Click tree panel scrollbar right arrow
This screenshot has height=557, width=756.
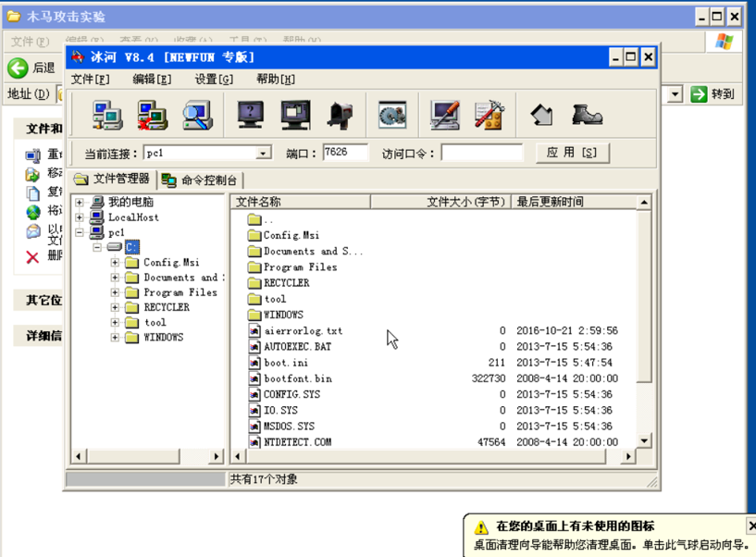pyautogui.click(x=217, y=456)
